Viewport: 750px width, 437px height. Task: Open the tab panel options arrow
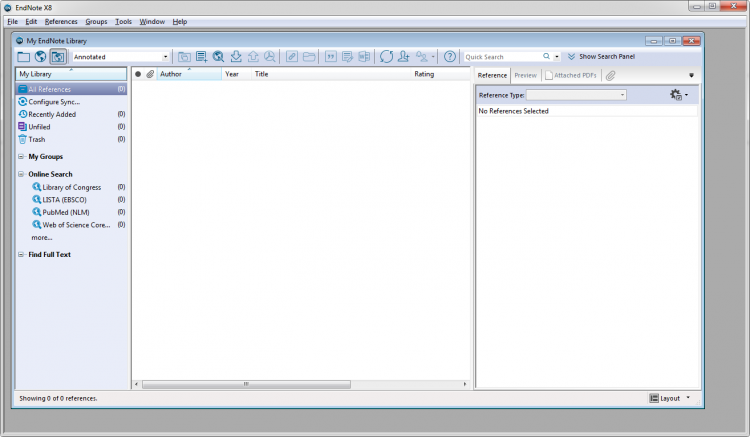click(691, 75)
